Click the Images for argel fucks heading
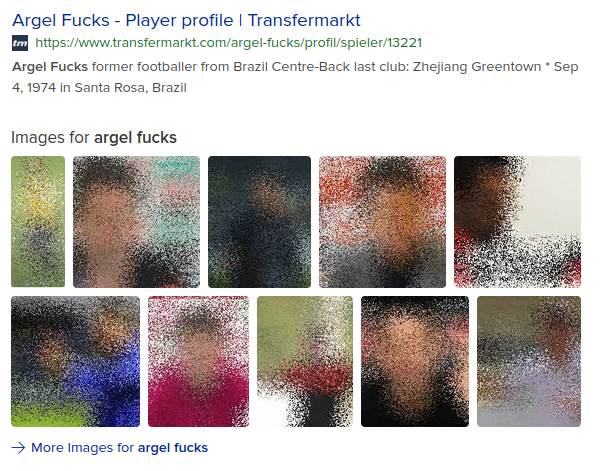600x471 pixels. click(x=94, y=137)
